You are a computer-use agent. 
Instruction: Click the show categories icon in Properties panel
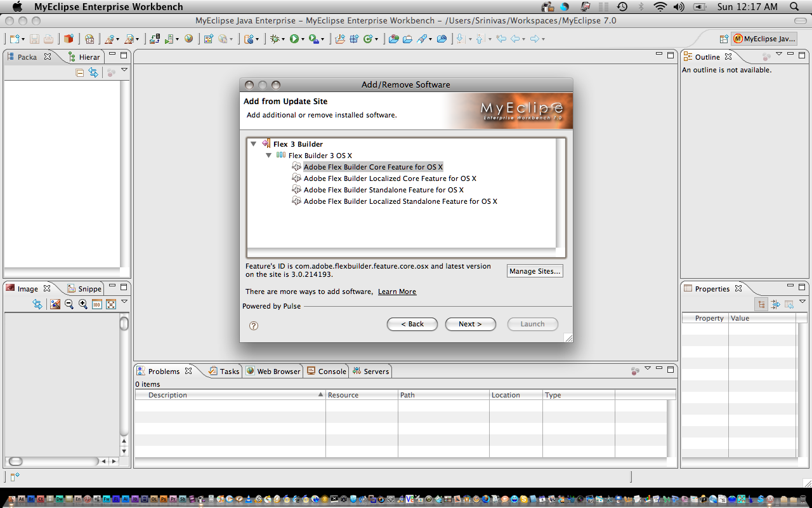pos(762,304)
